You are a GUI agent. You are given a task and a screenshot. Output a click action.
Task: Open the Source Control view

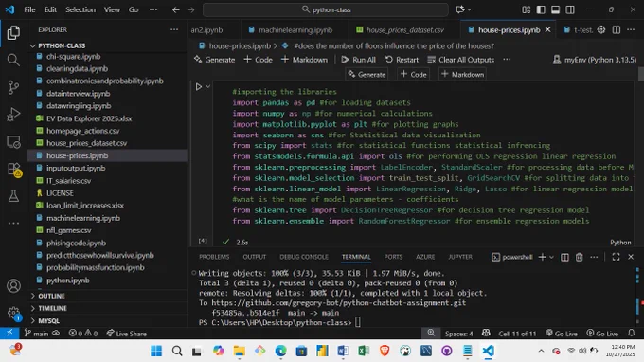tap(13, 87)
